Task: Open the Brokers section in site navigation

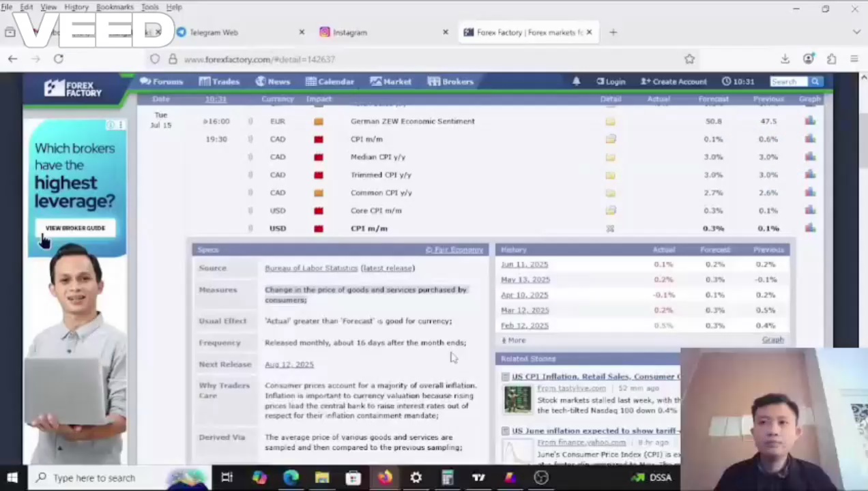Action: point(450,81)
